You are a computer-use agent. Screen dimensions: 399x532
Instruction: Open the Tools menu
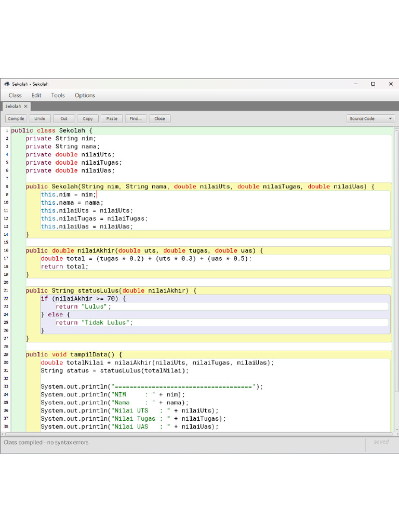58,96
